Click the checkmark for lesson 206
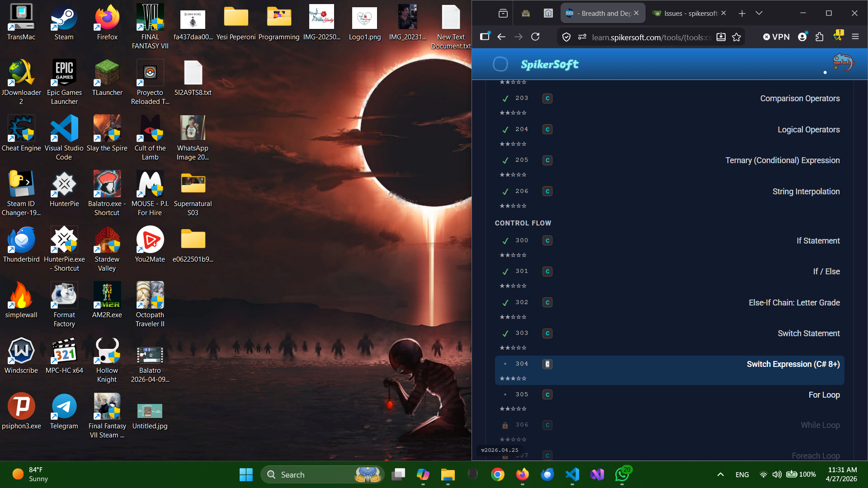The width and height of the screenshot is (868, 488). (505, 192)
